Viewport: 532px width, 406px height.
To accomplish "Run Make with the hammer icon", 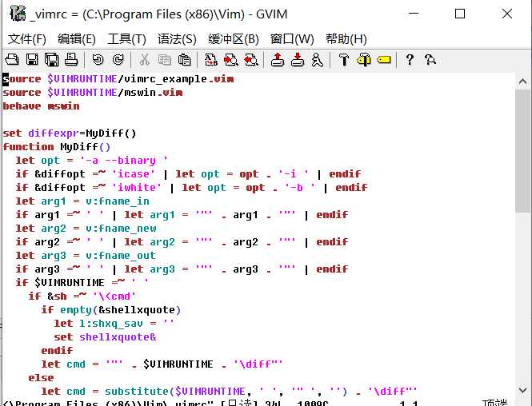I will click(x=344, y=60).
